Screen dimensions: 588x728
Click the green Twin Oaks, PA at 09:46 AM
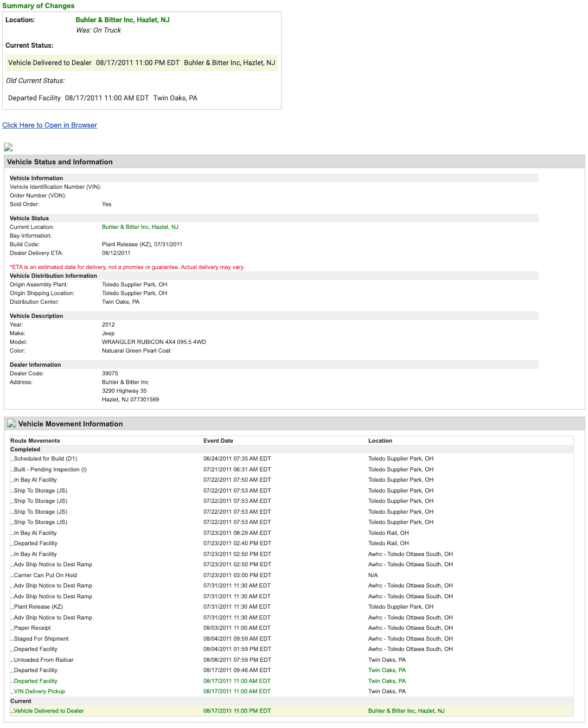coord(387,670)
